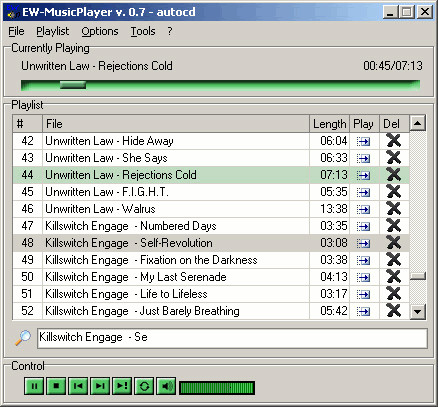Click the Del column header
Viewport: 438px width, 407px height.
pos(394,124)
